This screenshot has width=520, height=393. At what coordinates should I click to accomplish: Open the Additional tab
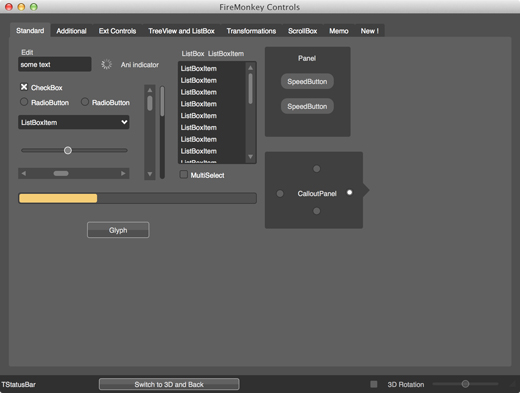click(71, 31)
